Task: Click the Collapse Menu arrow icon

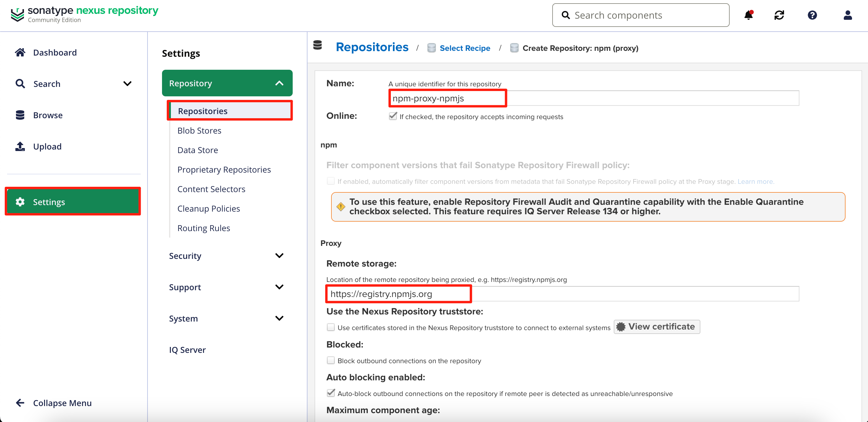Action: pos(20,403)
